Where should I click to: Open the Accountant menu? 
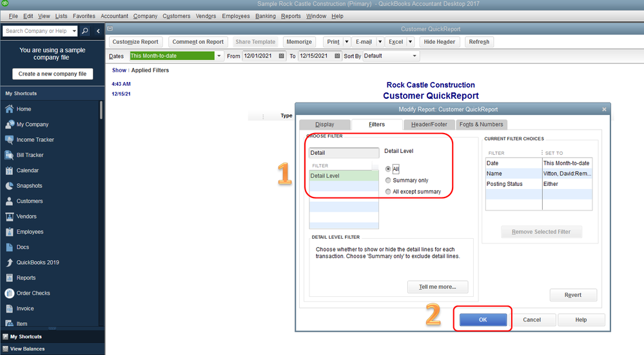point(114,16)
